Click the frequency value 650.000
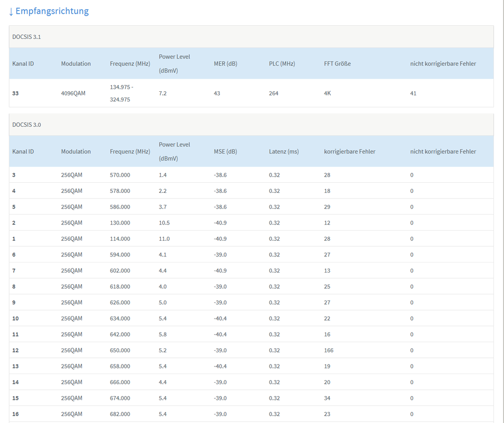Image resolution: width=504 pixels, height=423 pixels. tap(120, 350)
